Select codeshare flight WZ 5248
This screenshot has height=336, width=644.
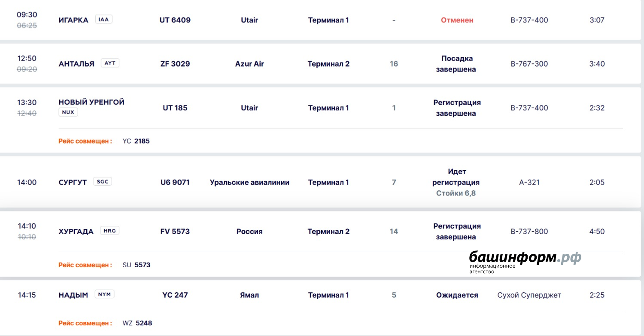pyautogui.click(x=138, y=323)
